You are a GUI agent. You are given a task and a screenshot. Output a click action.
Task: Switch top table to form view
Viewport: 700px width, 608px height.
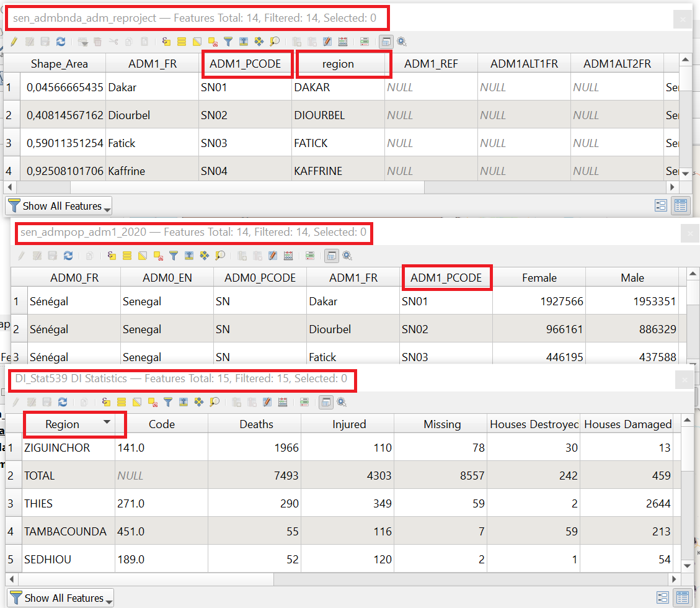(660, 206)
